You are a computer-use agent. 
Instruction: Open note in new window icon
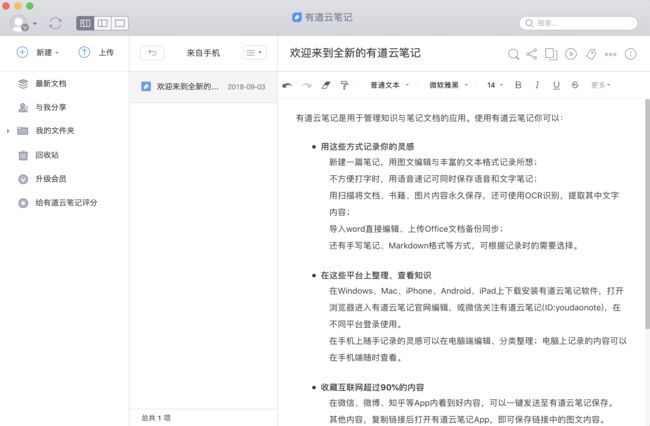coord(551,54)
